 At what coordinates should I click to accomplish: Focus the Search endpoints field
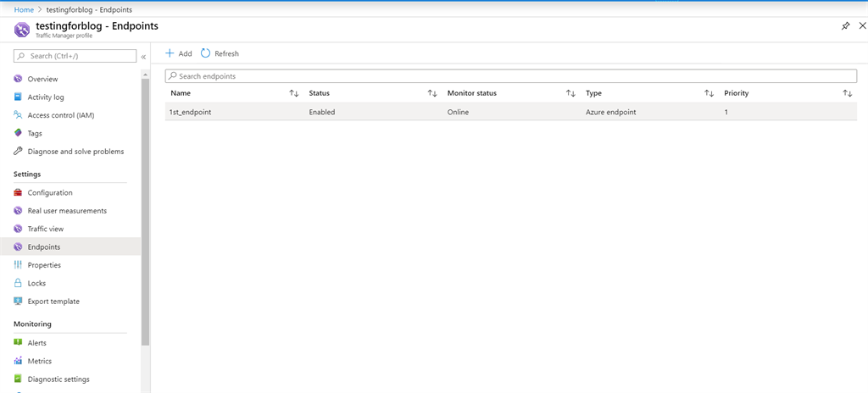click(511, 76)
